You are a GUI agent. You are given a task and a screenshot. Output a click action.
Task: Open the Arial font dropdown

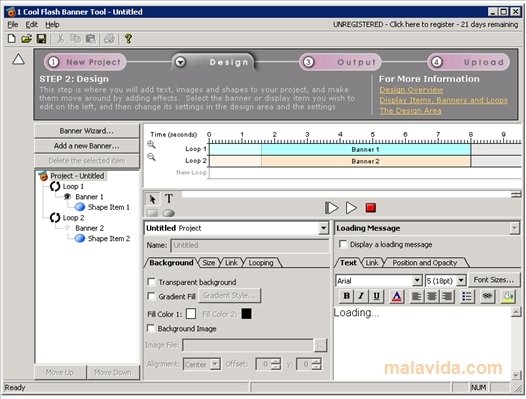point(417,280)
